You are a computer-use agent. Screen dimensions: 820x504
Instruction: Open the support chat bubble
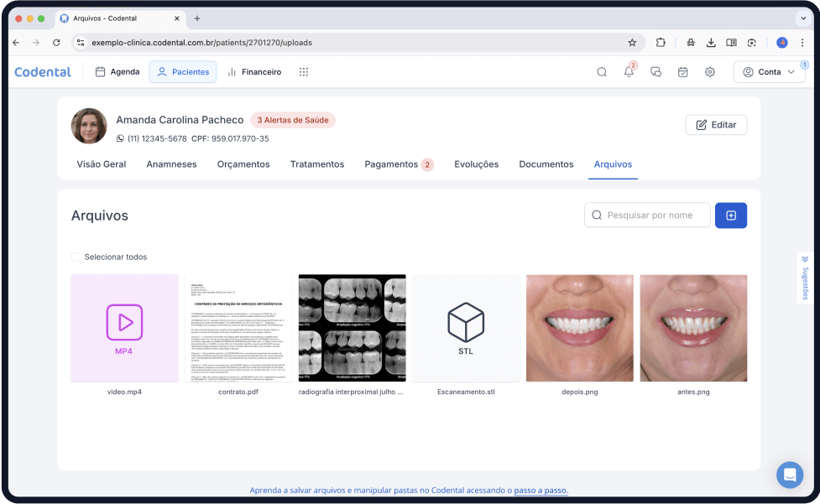789,475
